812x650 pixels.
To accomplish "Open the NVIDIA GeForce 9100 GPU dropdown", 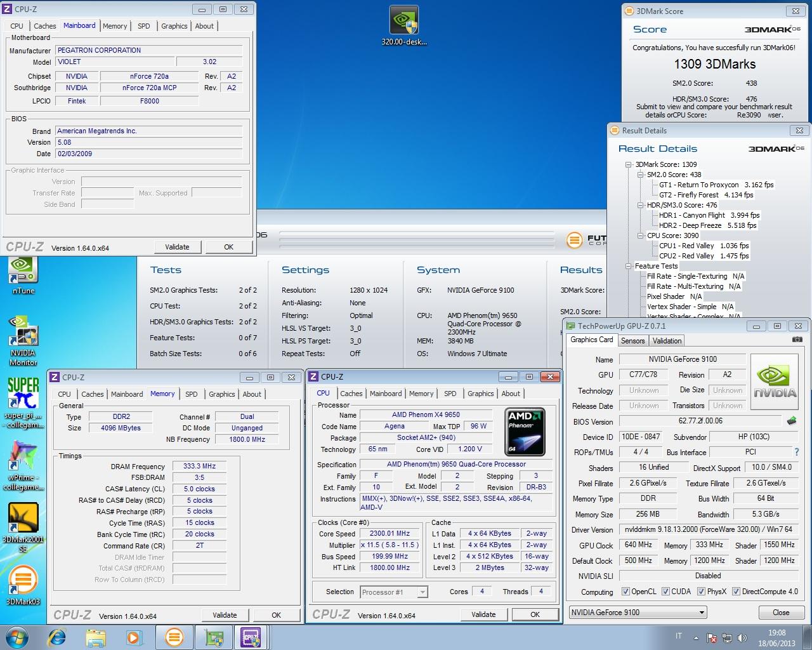I will point(638,613).
